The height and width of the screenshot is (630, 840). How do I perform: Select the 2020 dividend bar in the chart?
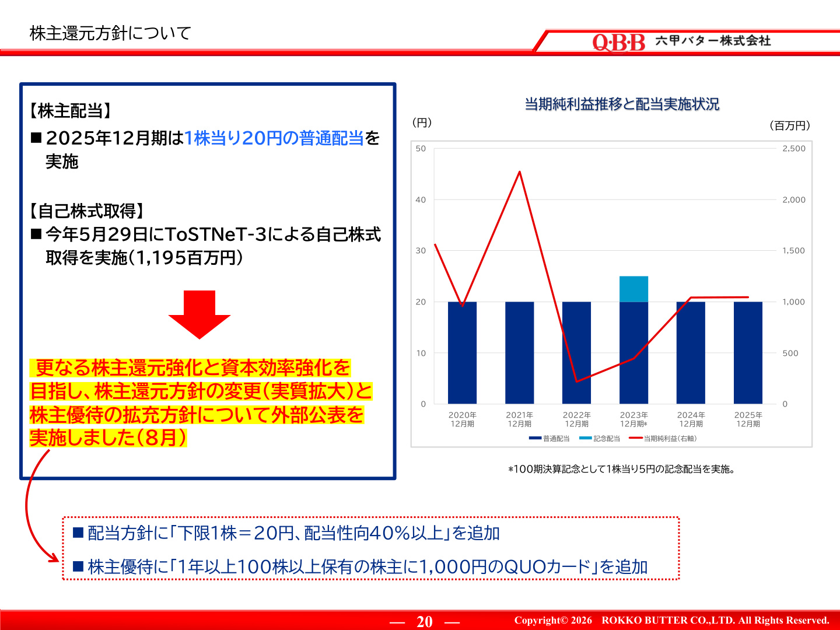pyautogui.click(x=463, y=353)
